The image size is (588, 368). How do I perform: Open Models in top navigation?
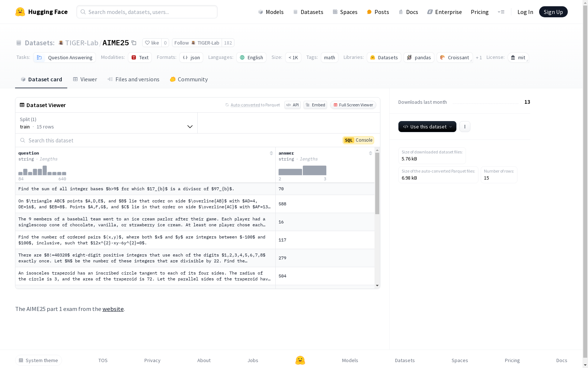tap(271, 12)
